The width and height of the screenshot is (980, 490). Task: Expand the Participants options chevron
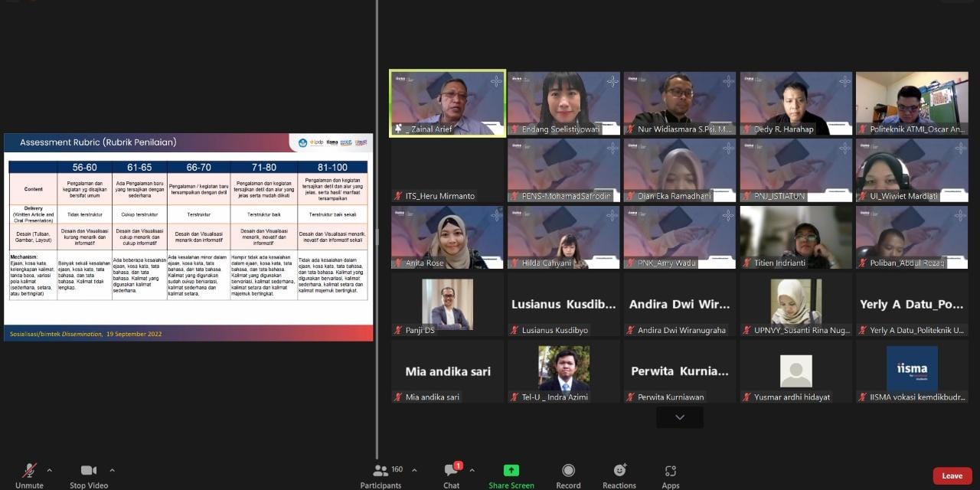pyautogui.click(x=414, y=470)
